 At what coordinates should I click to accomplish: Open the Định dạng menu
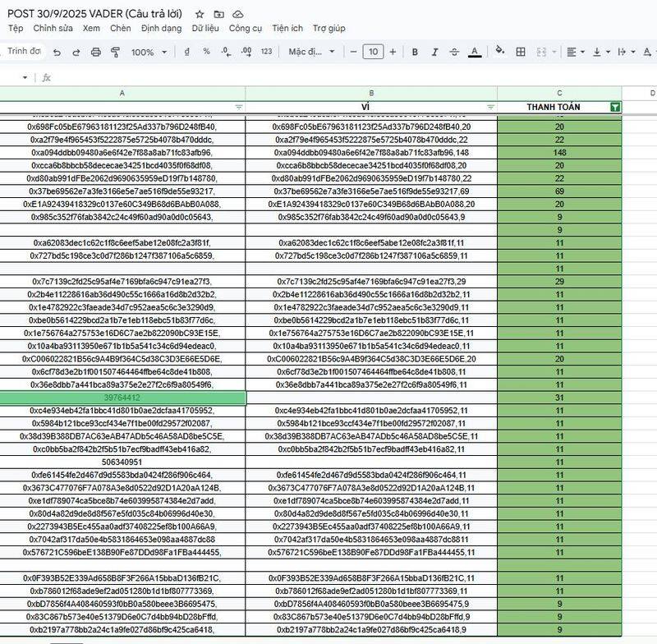pos(161,28)
